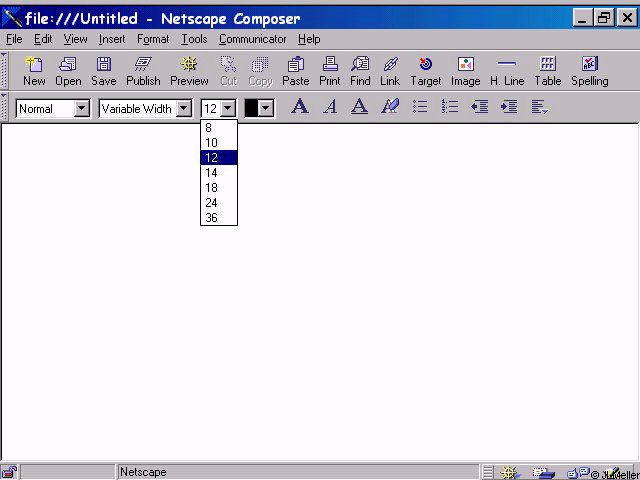The height and width of the screenshot is (480, 640).
Task: Select font size 36
Action: [x=219, y=218]
